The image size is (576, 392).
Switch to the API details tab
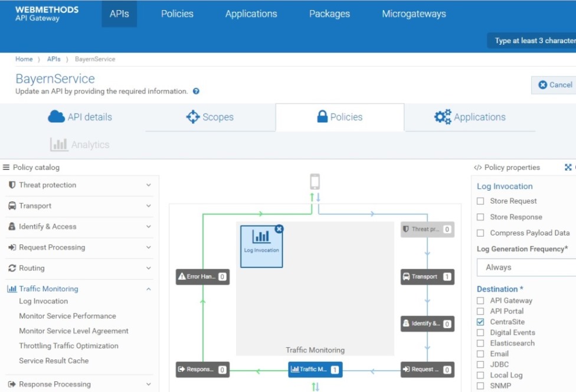click(80, 117)
